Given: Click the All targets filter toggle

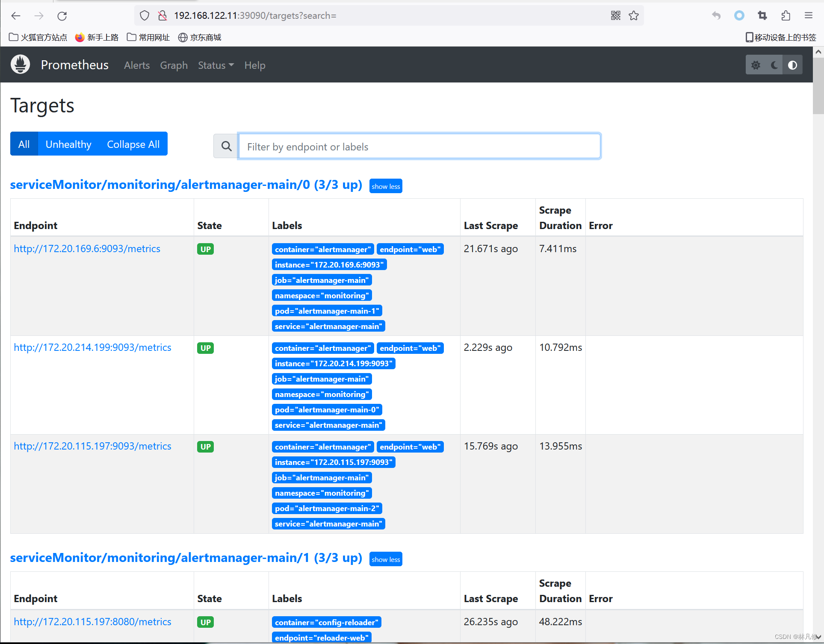Looking at the screenshot, I should tap(24, 144).
